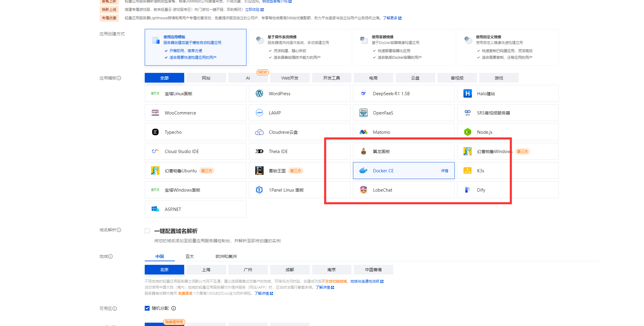Viewport: 644px width, 326px height.
Task: Switch to the 电商 template tab
Action: [x=373, y=78]
